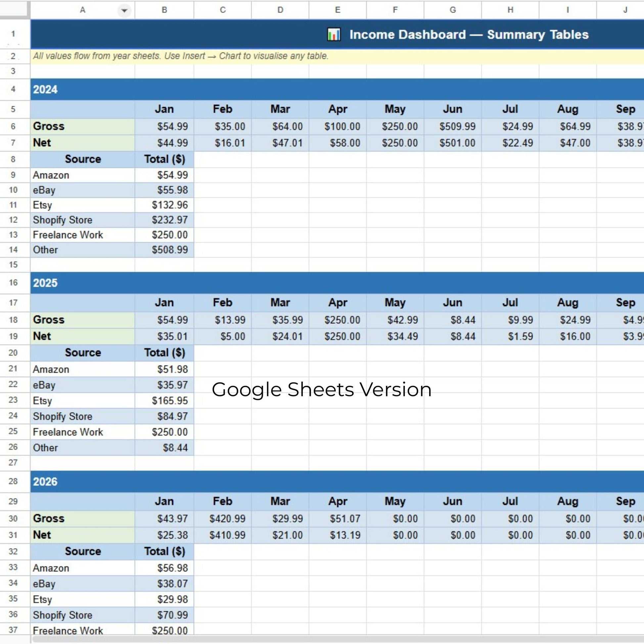644x644 pixels.
Task: Select the note cell about year sheets
Action: click(337, 56)
